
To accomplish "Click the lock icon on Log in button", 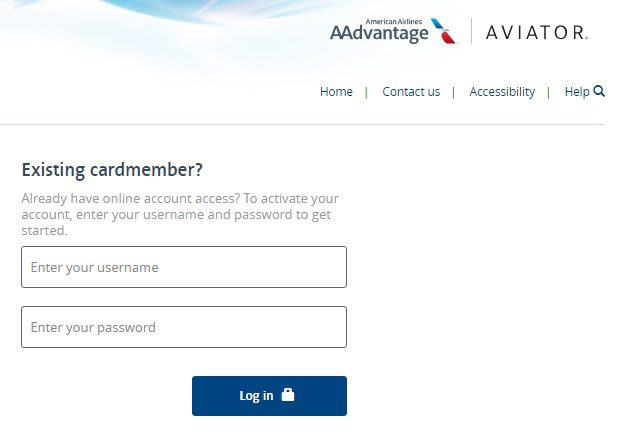I will pyautogui.click(x=288, y=395).
